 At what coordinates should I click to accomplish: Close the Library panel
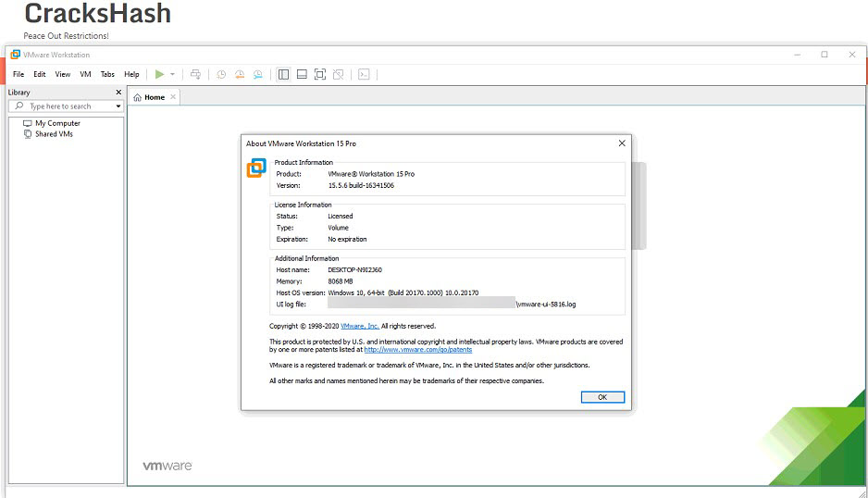point(118,93)
